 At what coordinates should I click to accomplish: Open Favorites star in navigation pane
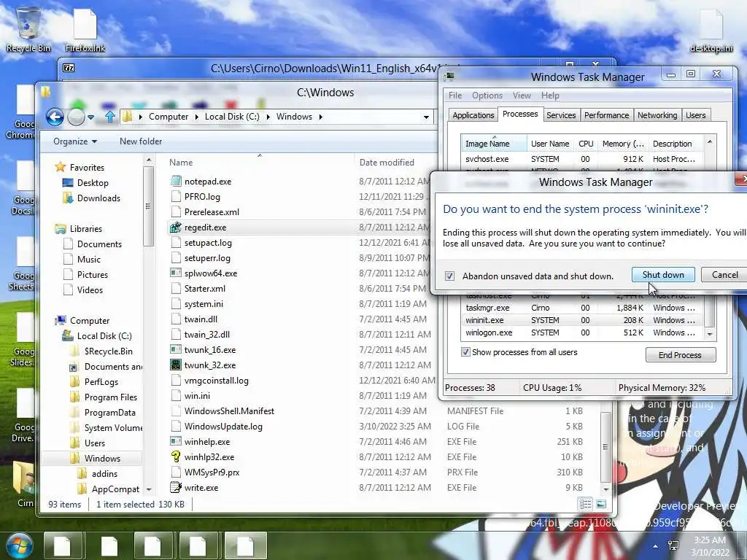tap(60, 167)
